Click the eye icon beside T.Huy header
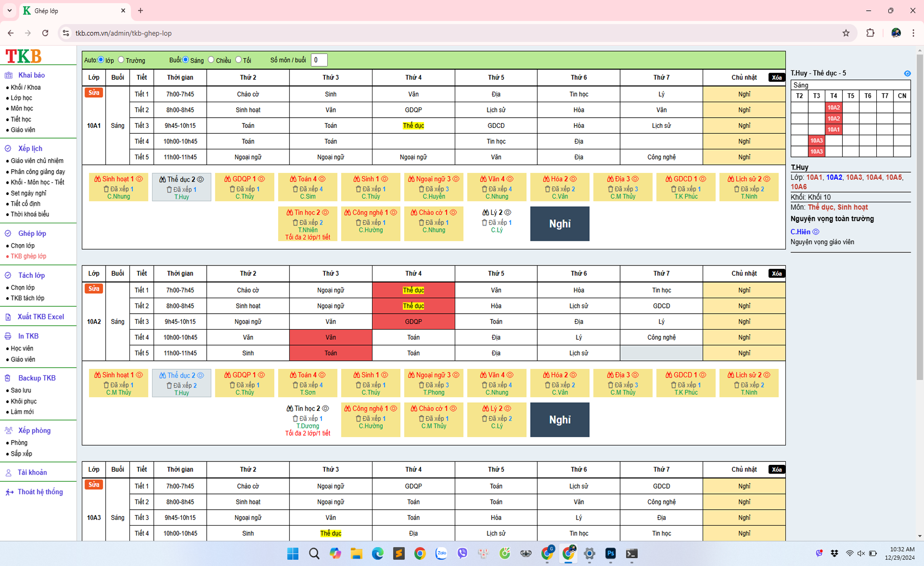 click(907, 73)
